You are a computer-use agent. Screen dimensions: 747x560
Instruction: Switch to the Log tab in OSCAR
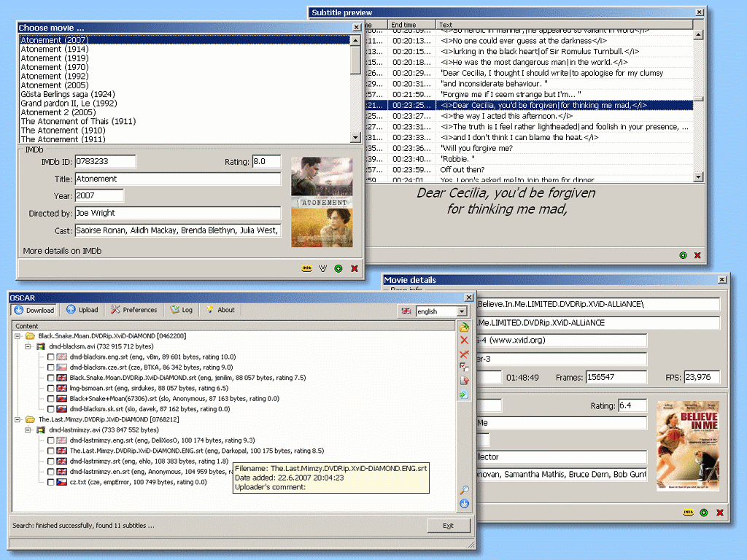(x=182, y=309)
